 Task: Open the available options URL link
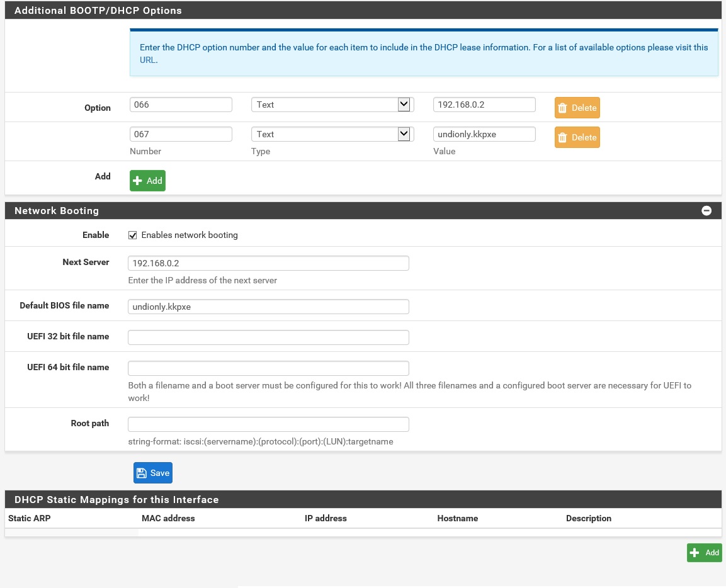[x=148, y=60]
